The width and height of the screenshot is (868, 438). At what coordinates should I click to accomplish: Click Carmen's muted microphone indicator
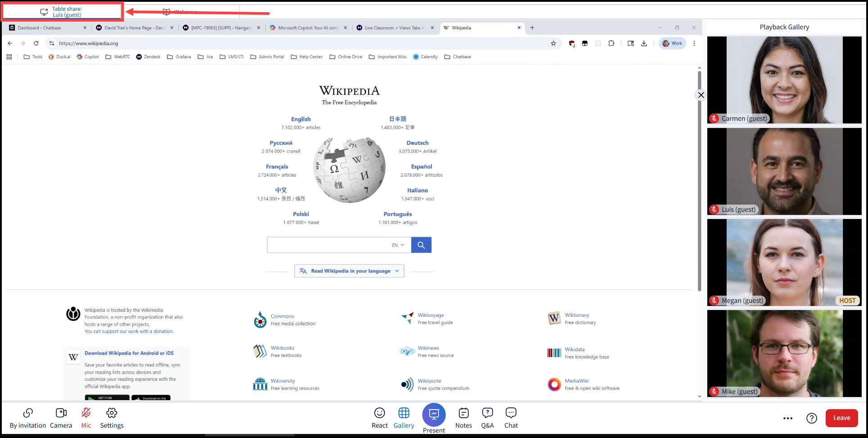[714, 119]
